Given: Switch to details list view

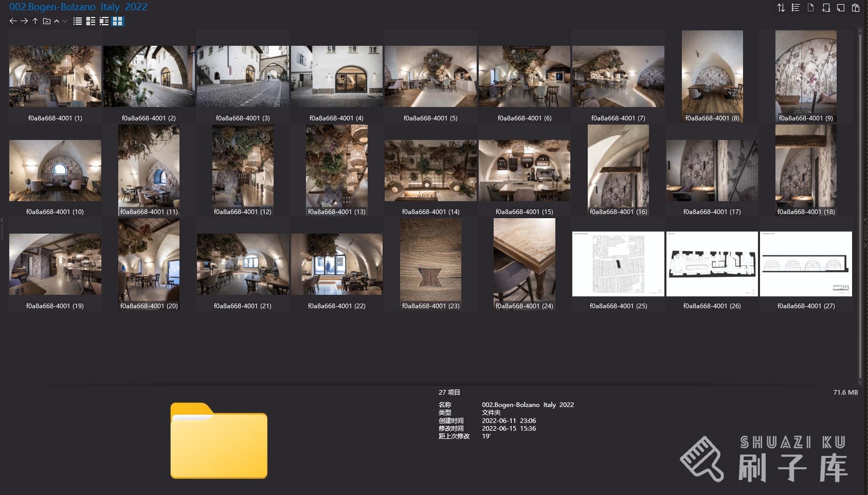Looking at the screenshot, I should click(91, 21).
